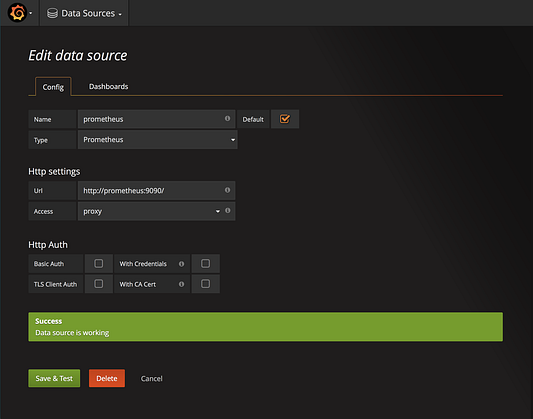The height and width of the screenshot is (419, 533).
Task: Expand the Data Sources navigation dropdown
Action: coord(84,13)
